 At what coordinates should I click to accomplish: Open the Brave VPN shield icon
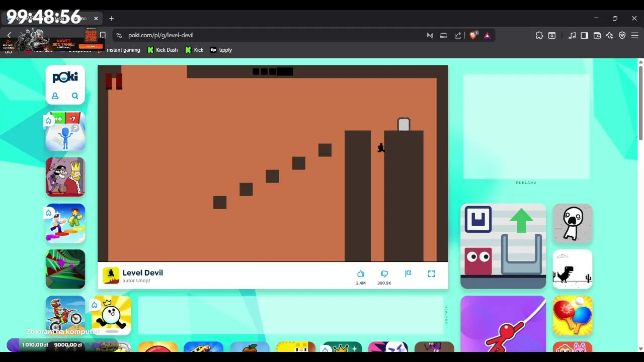tap(622, 35)
